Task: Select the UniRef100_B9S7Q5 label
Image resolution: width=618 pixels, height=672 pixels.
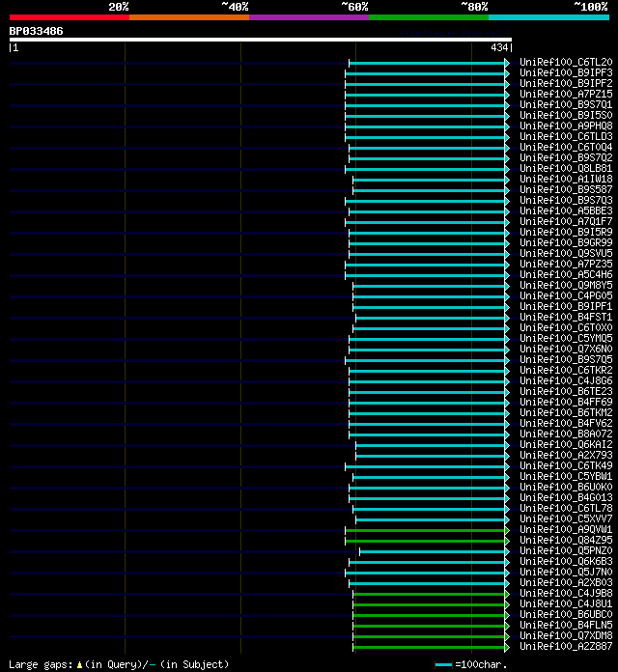Action: [566, 359]
